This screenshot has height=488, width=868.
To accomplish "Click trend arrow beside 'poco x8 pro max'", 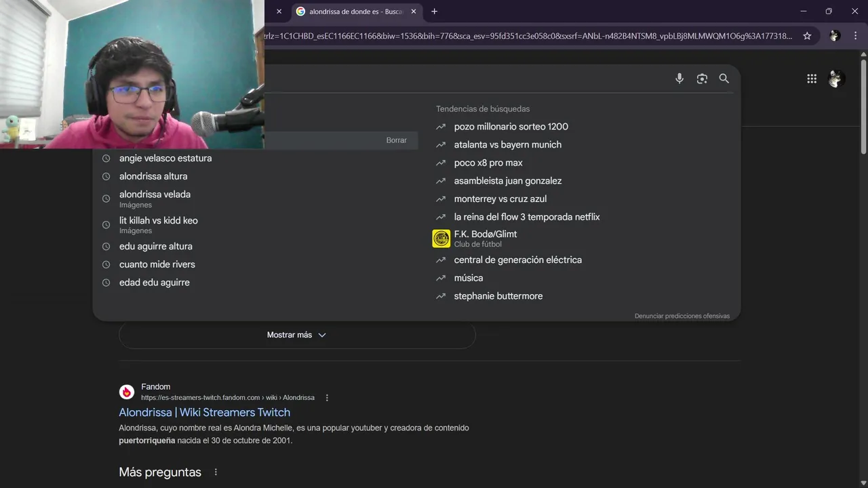I will coord(441,163).
